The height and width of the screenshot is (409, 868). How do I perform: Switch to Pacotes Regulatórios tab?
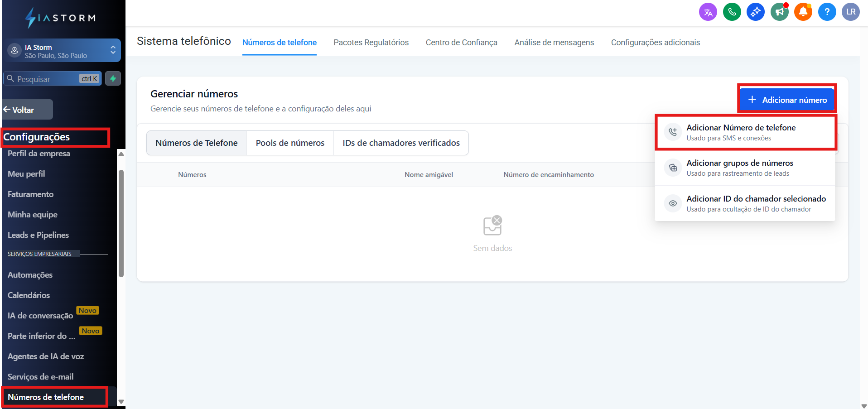(x=371, y=43)
